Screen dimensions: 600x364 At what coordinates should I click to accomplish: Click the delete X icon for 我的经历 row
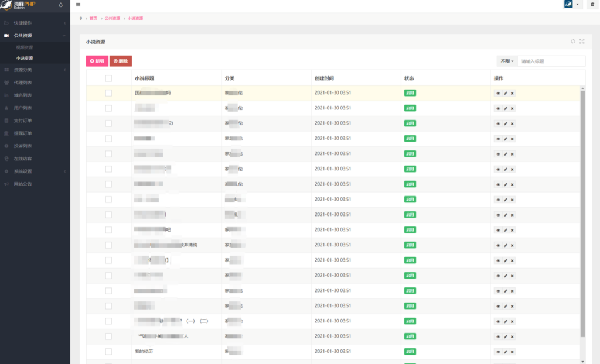[x=512, y=352]
